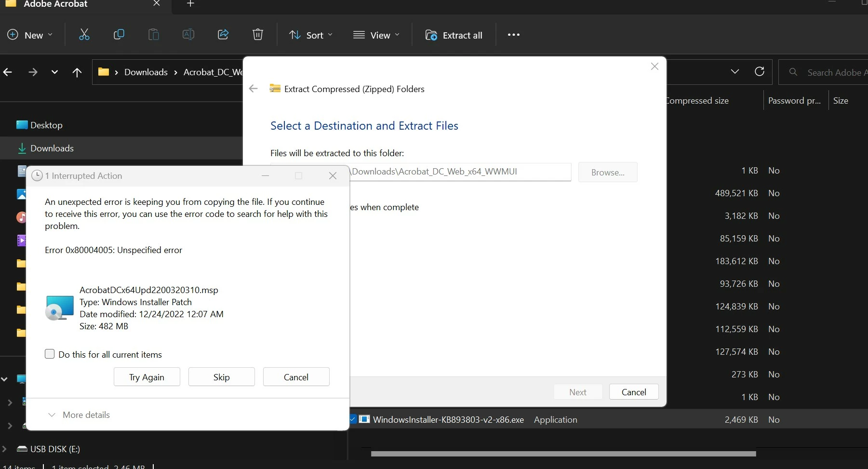Click the horizontal scrollbar in file list
This screenshot has height=469, width=868.
coord(563,454)
